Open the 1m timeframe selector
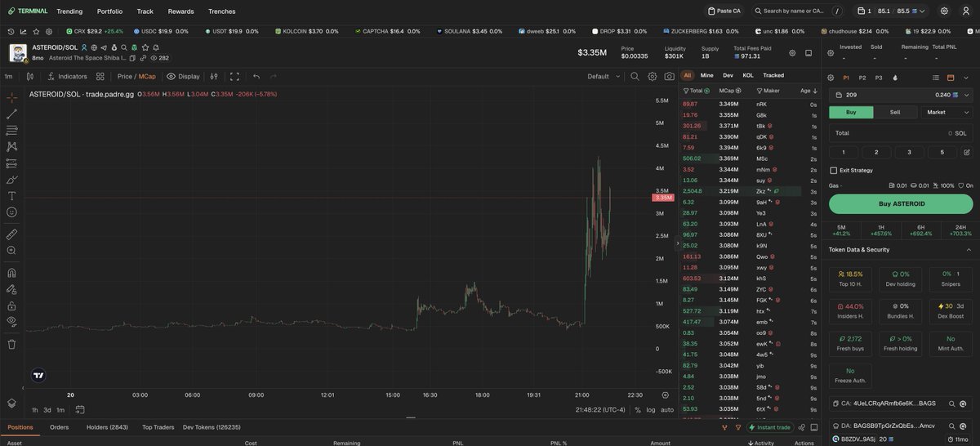This screenshot has height=446, width=980. pos(8,76)
